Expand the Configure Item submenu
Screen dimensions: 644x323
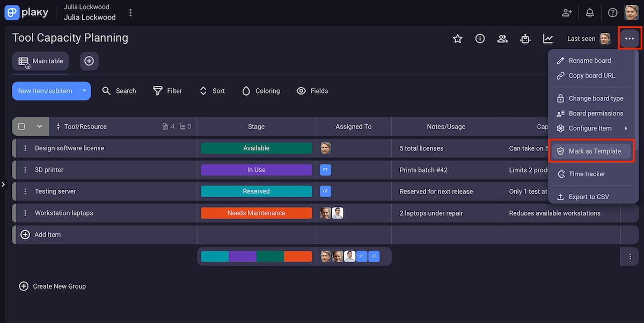591,128
